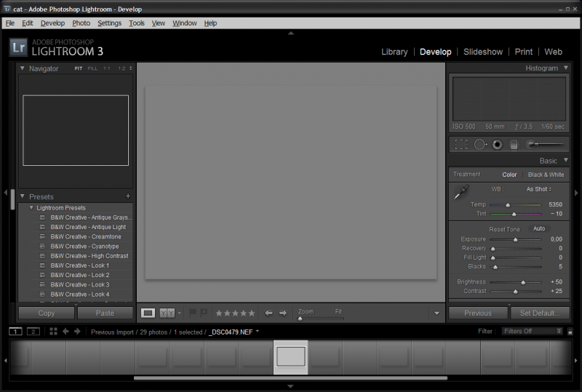Flag photo as picked
The image size is (582, 392).
[193, 313]
